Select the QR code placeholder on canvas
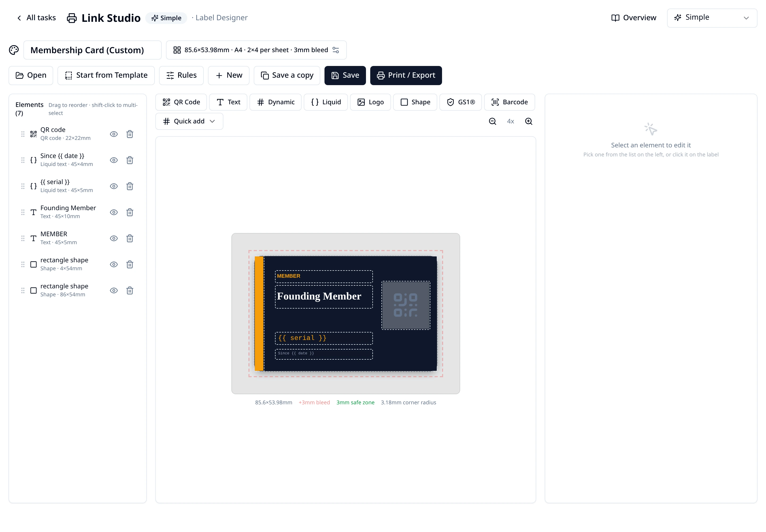 (x=406, y=305)
